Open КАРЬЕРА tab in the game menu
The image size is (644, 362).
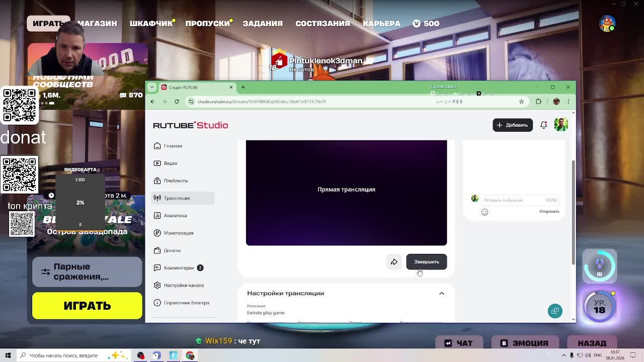pos(381,24)
